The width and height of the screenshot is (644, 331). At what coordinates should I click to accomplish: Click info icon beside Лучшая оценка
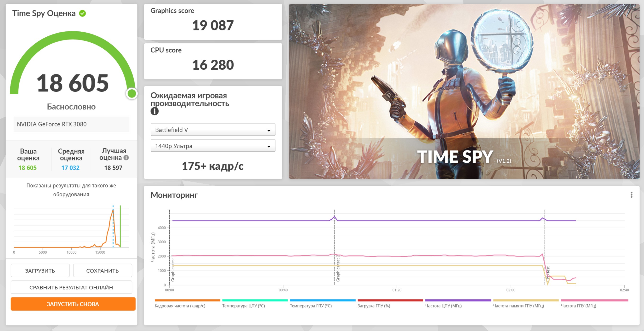click(126, 158)
